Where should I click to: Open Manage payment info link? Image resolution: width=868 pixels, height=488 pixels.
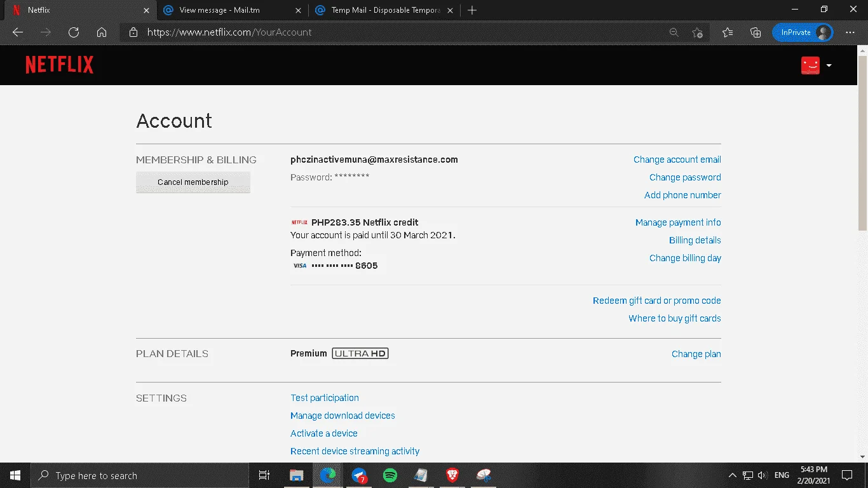point(678,222)
